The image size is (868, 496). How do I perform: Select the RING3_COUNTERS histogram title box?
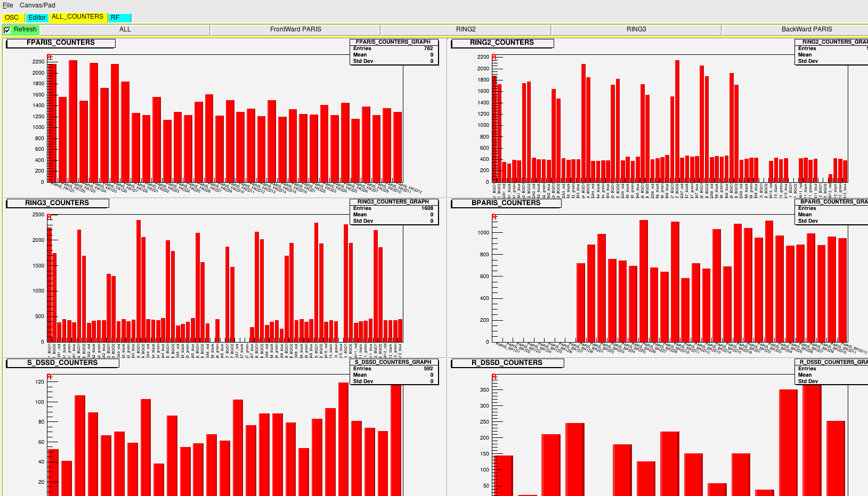(57, 204)
